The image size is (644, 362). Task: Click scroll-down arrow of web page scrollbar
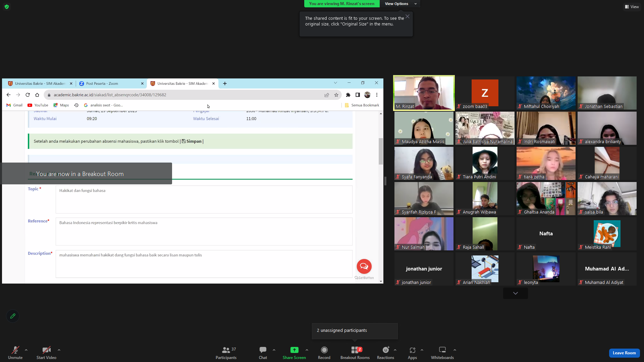pyautogui.click(x=381, y=282)
